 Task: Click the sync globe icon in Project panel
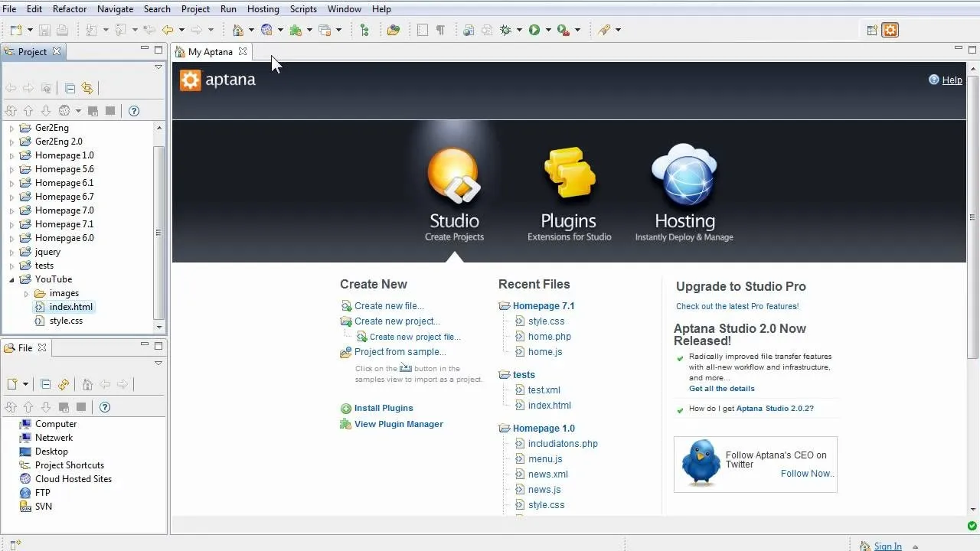[64, 111]
